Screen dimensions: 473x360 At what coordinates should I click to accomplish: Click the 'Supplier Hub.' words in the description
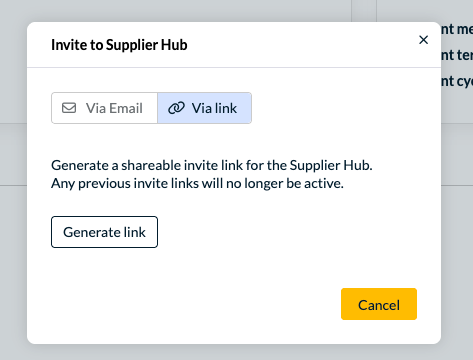[331, 165]
